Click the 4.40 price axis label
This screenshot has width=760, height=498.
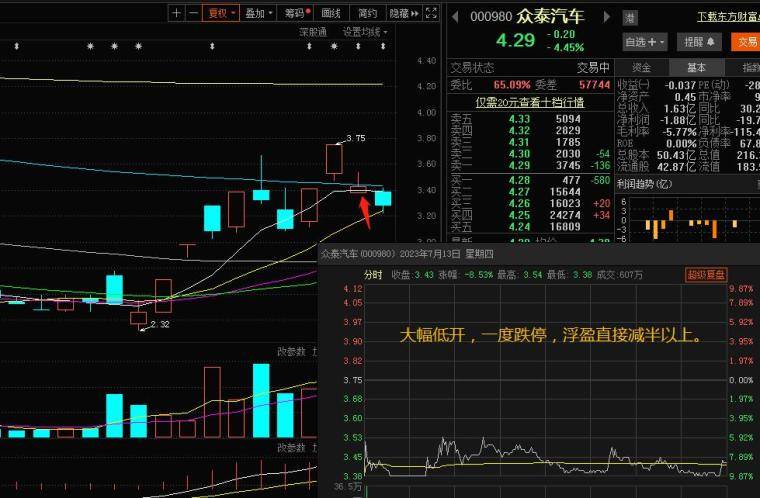[427, 61]
